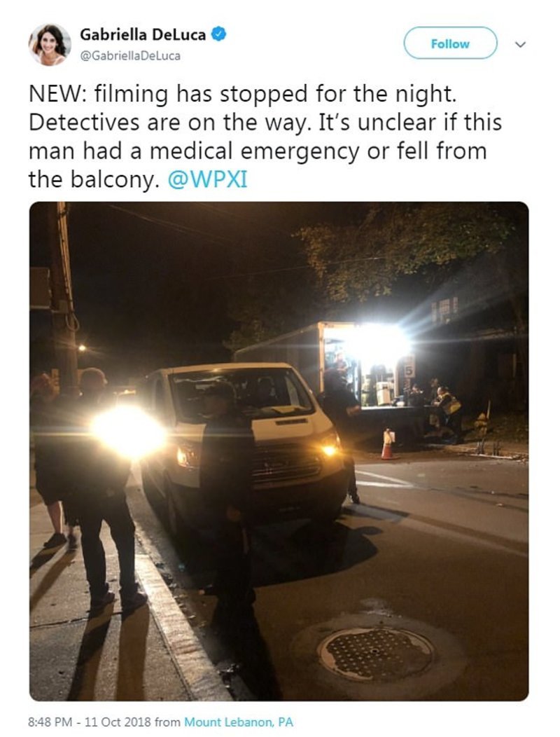The height and width of the screenshot is (737, 560).
Task: Open the 8:48 PM timestamp
Action: [50, 722]
